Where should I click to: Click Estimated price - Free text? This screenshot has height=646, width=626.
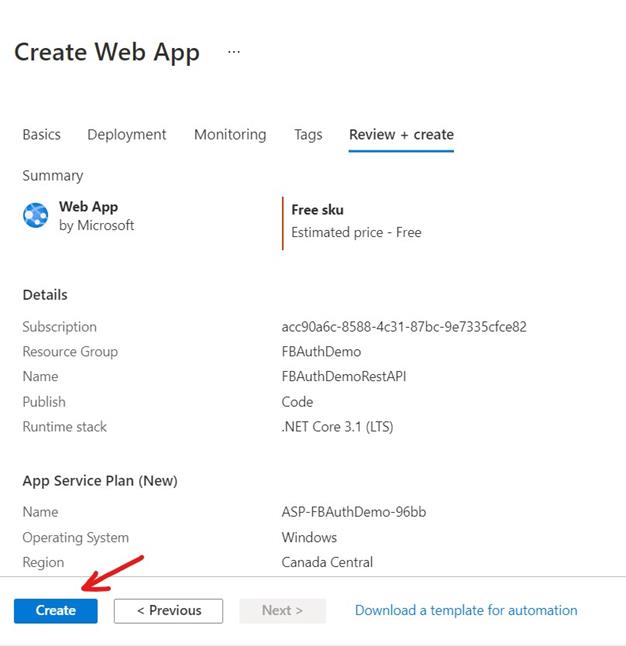pyautogui.click(x=356, y=232)
